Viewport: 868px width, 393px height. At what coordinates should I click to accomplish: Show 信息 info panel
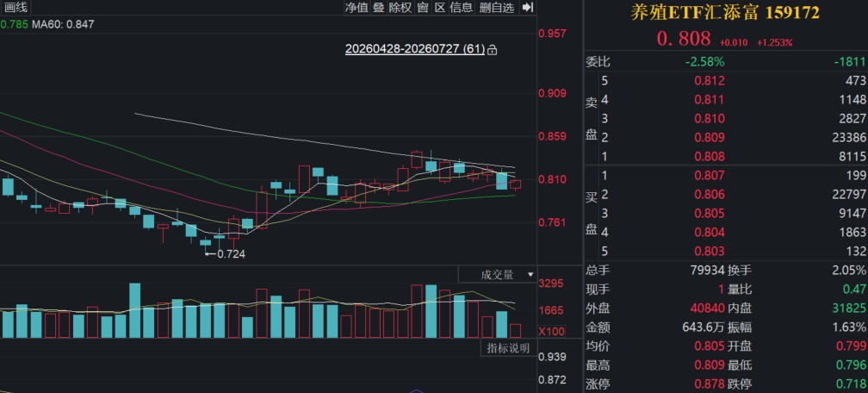462,7
